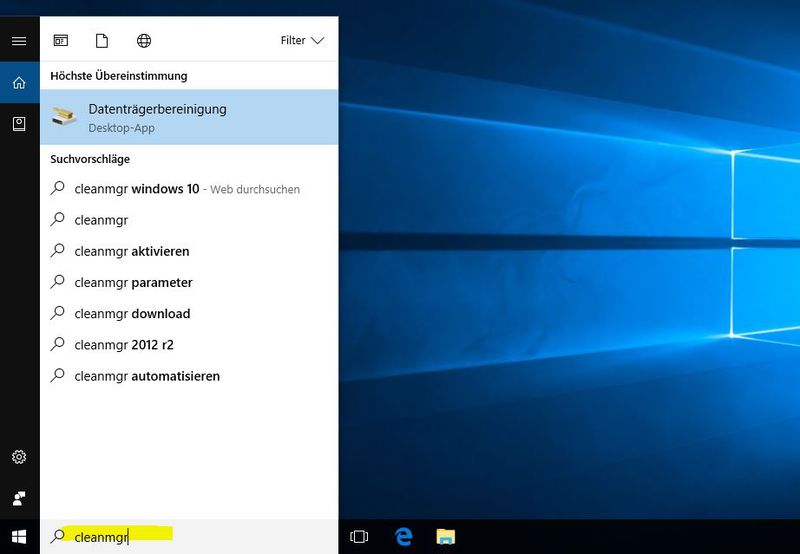The height and width of the screenshot is (554, 800).
Task: Click the 'Höchste Übereinstimmung' heading
Action: (x=119, y=76)
